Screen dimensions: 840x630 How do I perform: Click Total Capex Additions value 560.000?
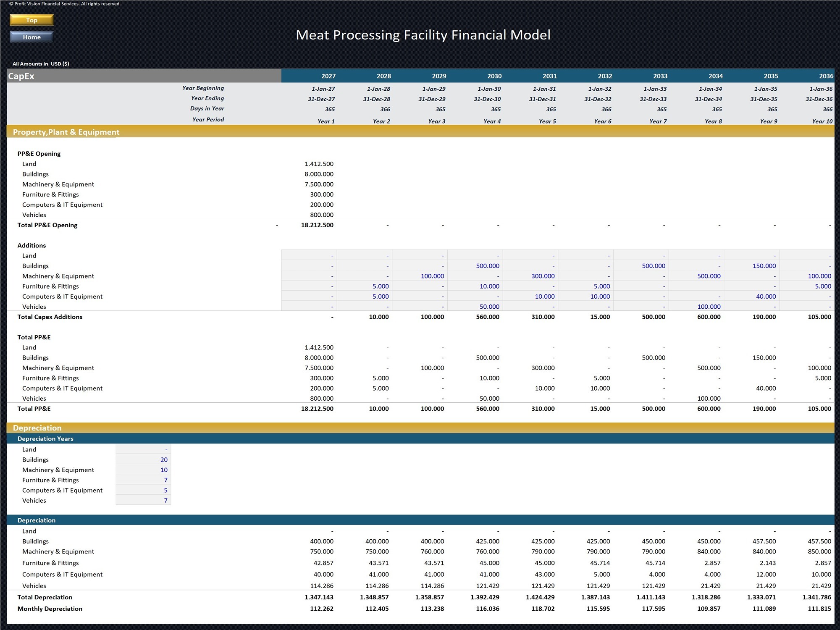[x=488, y=317]
